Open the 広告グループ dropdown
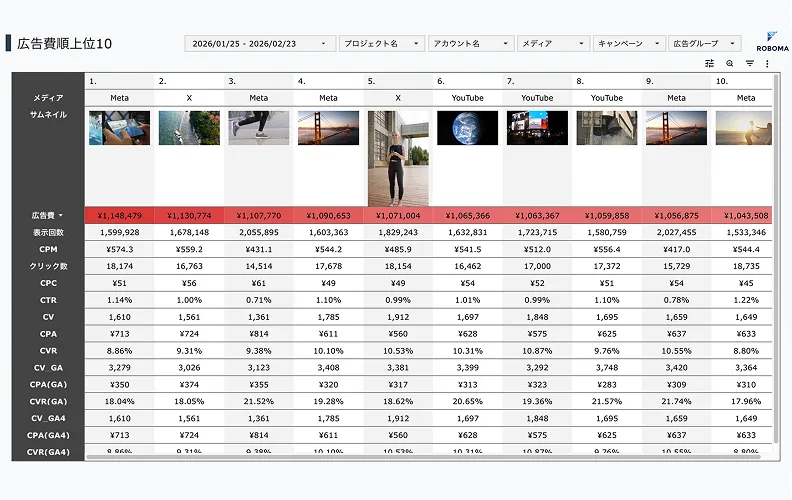Screen dimensions: 792x500 pos(704,44)
